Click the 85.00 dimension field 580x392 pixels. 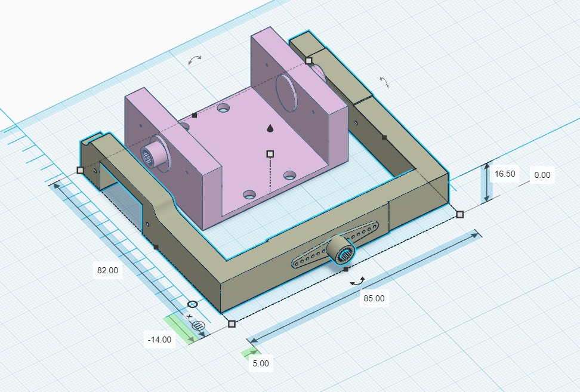(x=374, y=298)
